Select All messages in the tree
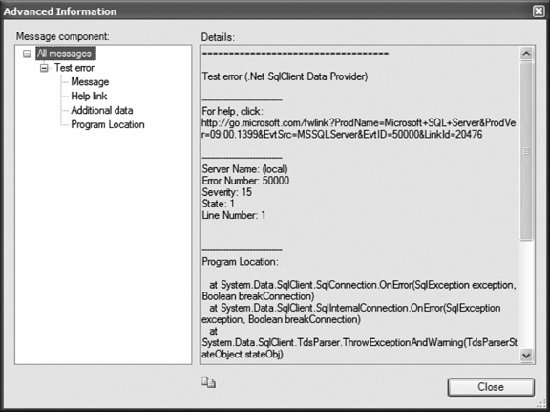This screenshot has height=412, width=550. pyautogui.click(x=65, y=53)
